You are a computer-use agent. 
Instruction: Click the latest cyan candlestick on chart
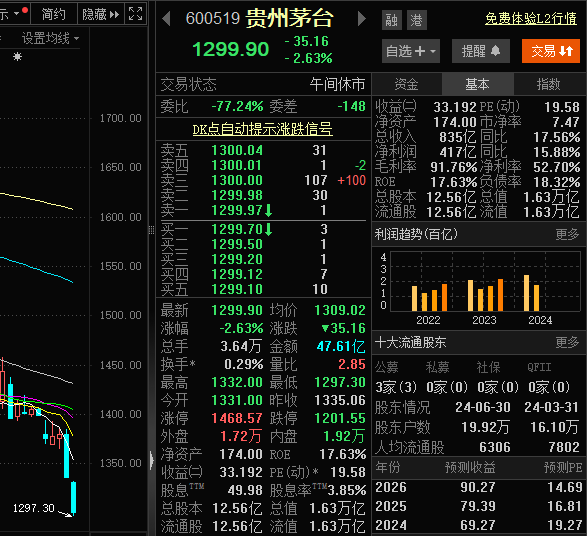[73, 498]
